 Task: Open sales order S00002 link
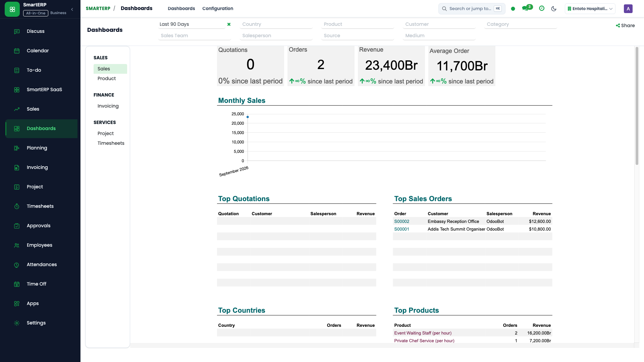401,222
